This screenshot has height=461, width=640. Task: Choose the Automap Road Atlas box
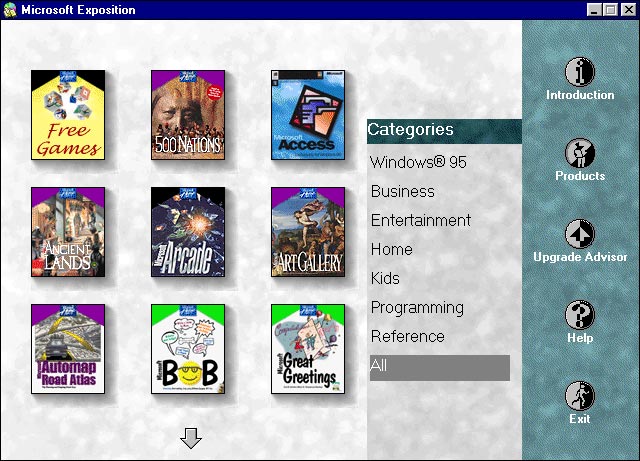[x=68, y=349]
